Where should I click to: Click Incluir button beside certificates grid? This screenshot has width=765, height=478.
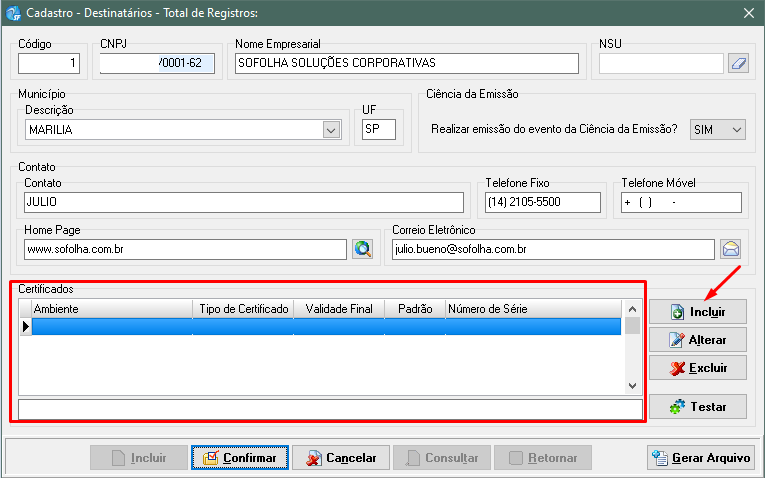698,312
